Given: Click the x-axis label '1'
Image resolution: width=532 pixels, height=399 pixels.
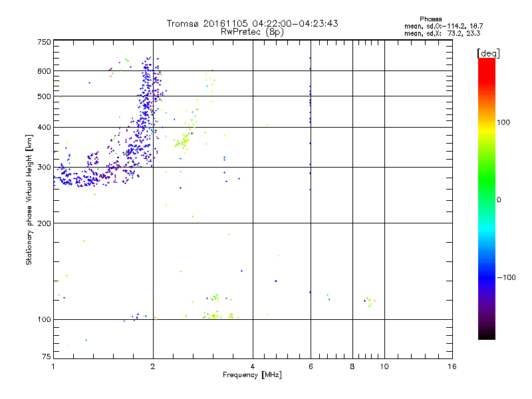Looking at the screenshot, I should tap(53, 366).
